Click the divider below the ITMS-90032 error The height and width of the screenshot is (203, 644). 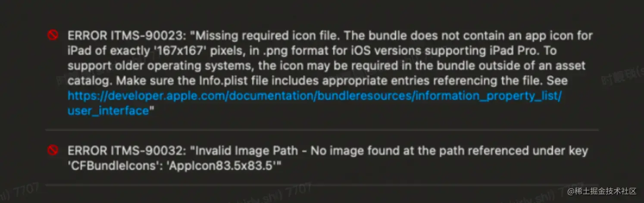click(x=322, y=184)
